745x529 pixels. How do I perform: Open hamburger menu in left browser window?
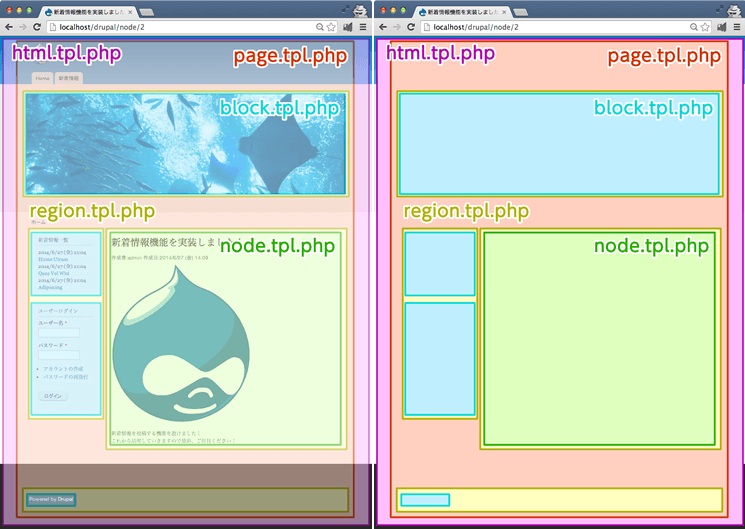pos(363,27)
